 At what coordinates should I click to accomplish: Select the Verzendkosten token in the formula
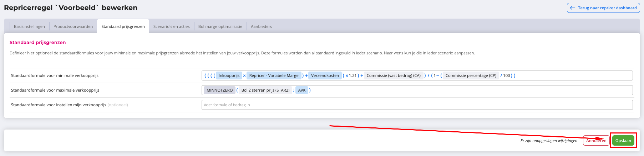(325, 75)
